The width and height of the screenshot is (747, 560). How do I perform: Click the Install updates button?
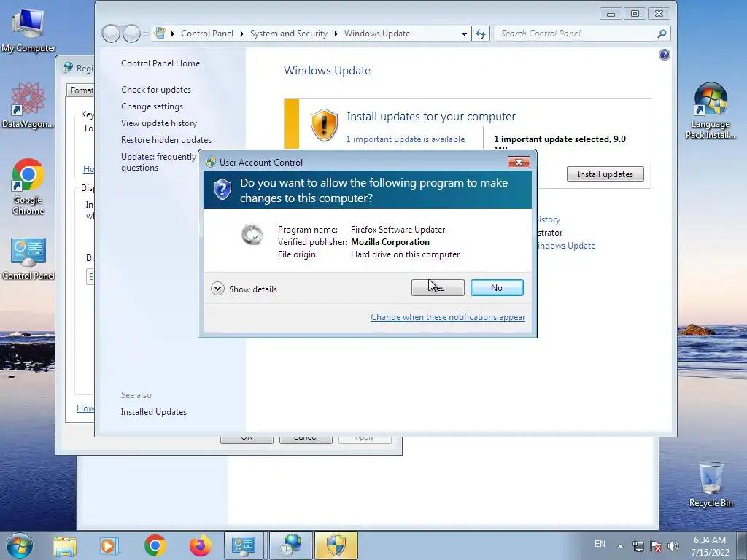tap(605, 174)
